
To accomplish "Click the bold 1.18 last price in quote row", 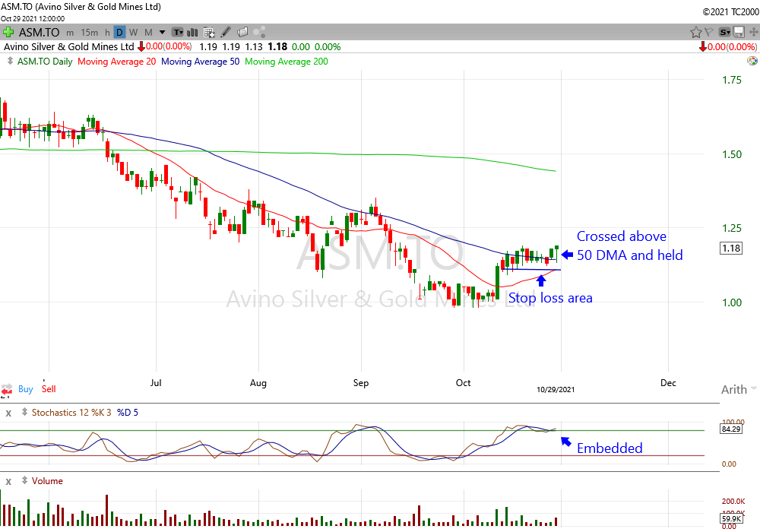I will [x=277, y=46].
